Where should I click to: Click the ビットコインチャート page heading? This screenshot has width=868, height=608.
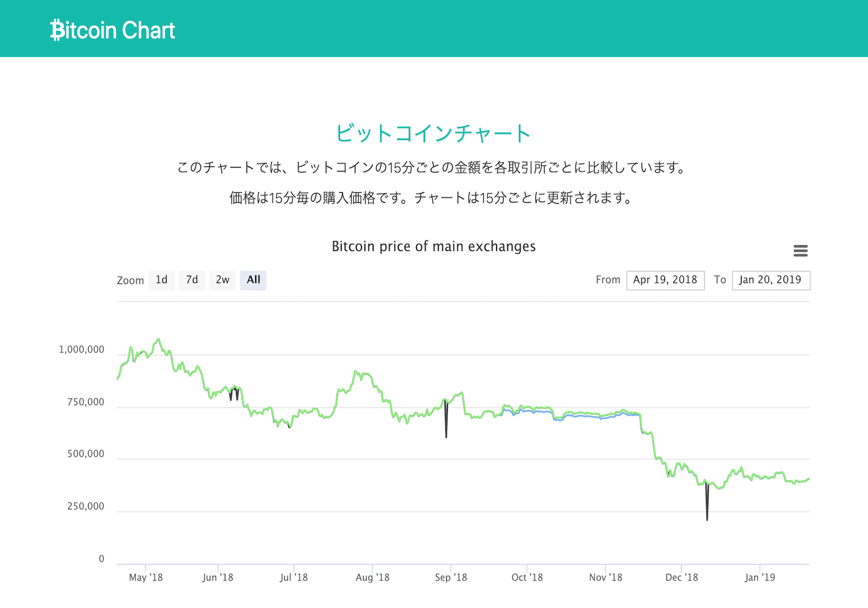pos(433,133)
